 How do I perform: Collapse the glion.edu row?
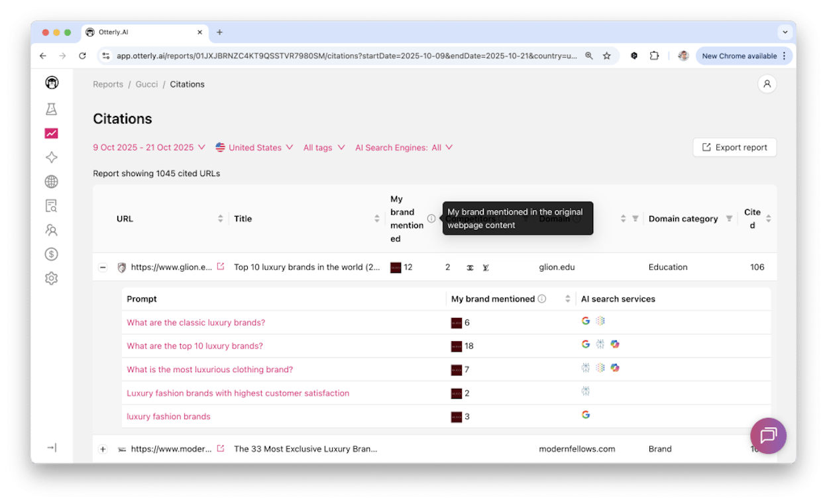tap(103, 268)
